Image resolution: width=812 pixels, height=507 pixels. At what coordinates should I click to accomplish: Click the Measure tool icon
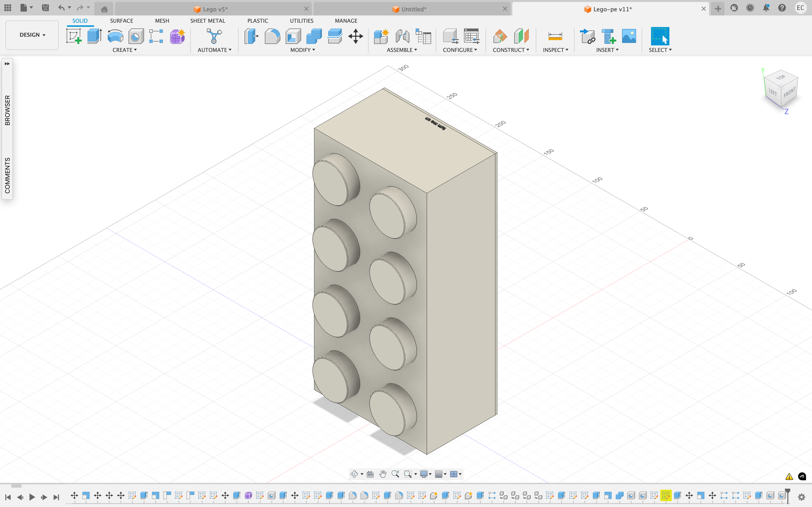(x=555, y=36)
